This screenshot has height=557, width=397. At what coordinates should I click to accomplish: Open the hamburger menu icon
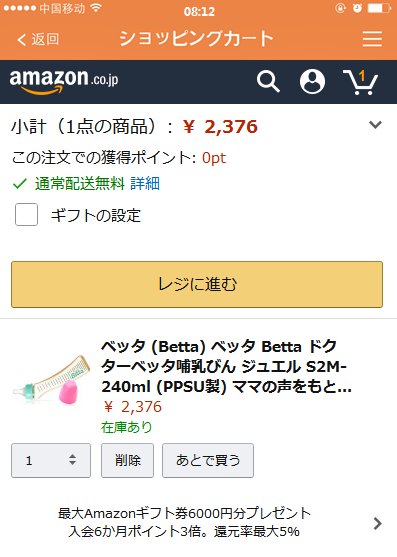point(372,39)
